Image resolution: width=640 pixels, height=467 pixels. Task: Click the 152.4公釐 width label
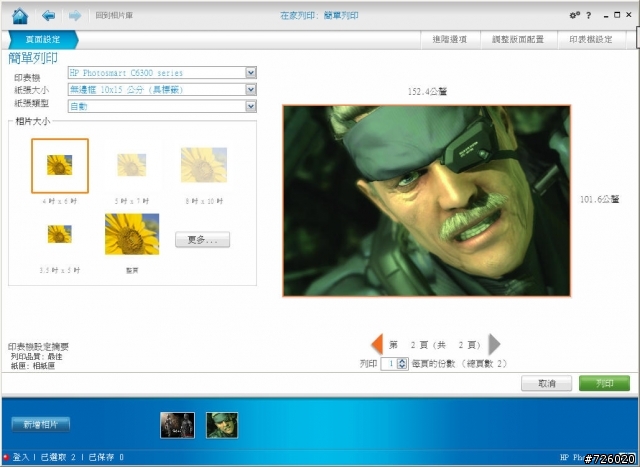point(427,91)
